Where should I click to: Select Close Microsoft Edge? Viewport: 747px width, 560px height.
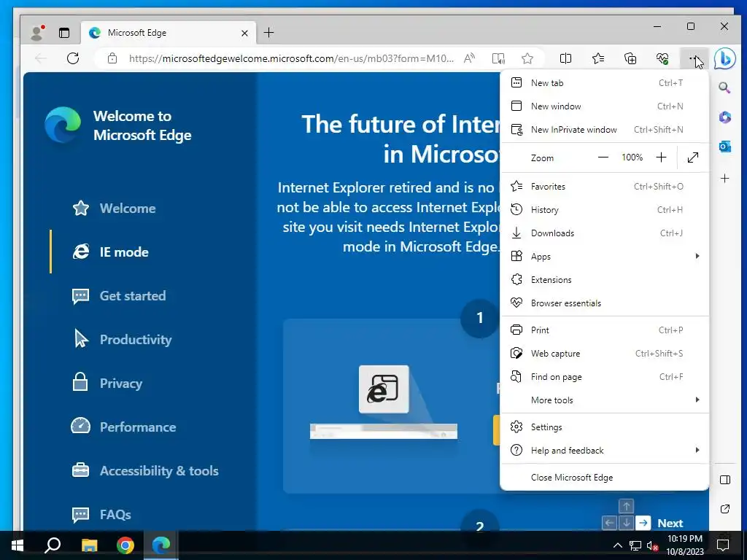point(604,477)
